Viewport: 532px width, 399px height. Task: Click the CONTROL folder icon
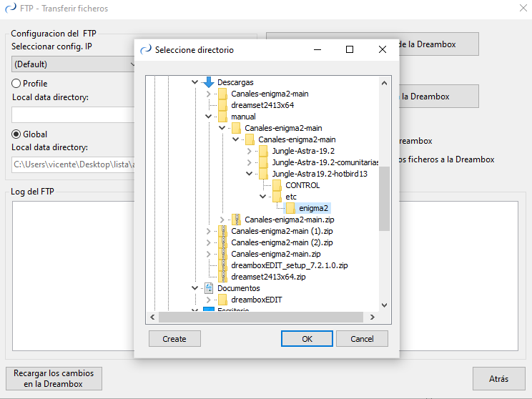click(x=277, y=185)
